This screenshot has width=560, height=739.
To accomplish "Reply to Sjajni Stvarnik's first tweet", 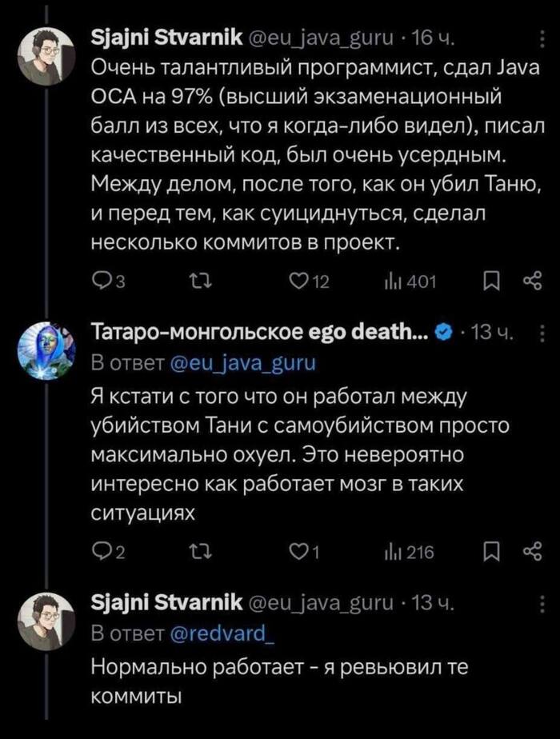I will coord(102,279).
